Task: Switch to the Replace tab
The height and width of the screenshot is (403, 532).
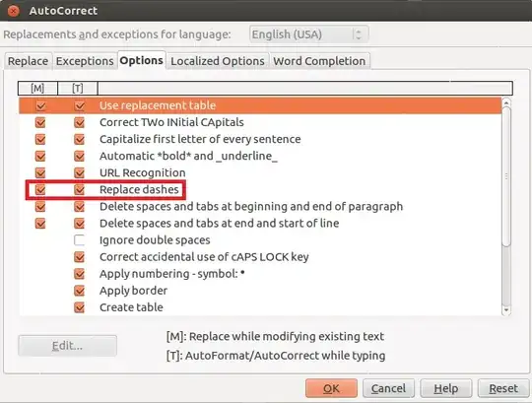Action: click(x=28, y=61)
